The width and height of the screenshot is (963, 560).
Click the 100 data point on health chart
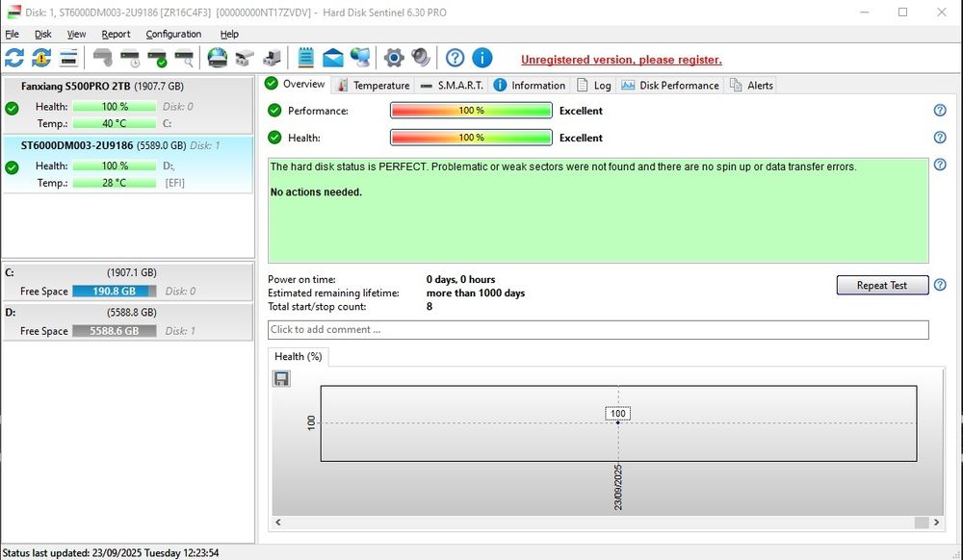point(618,422)
